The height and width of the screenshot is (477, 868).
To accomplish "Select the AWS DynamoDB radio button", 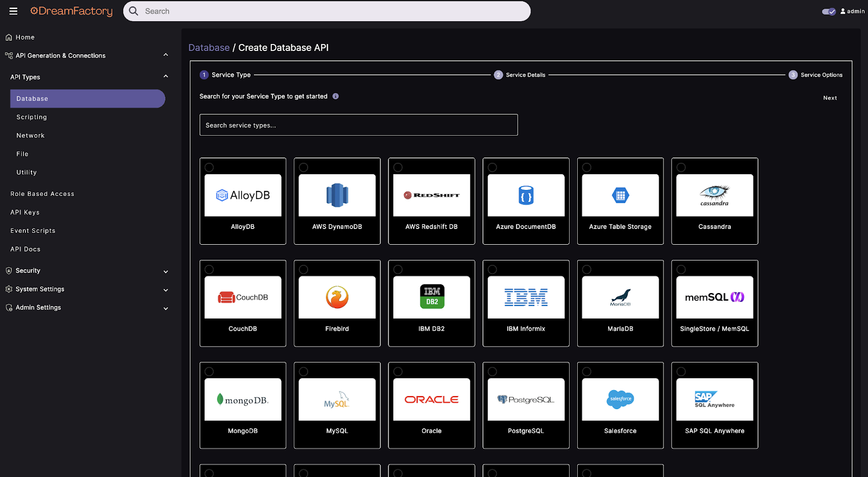I will (x=304, y=168).
